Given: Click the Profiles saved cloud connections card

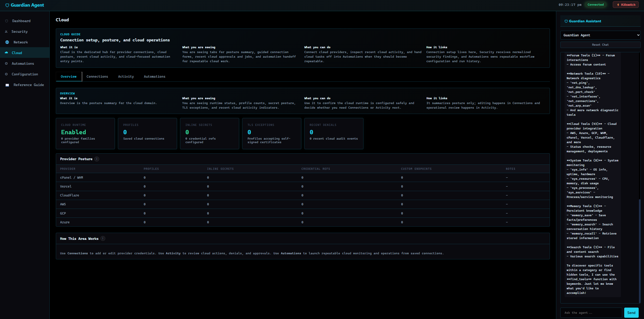Looking at the screenshot, I should [147, 133].
